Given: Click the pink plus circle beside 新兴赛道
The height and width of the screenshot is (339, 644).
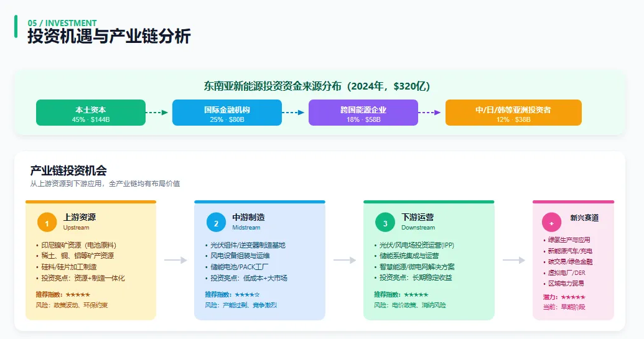Looking at the screenshot, I should click(x=551, y=223).
